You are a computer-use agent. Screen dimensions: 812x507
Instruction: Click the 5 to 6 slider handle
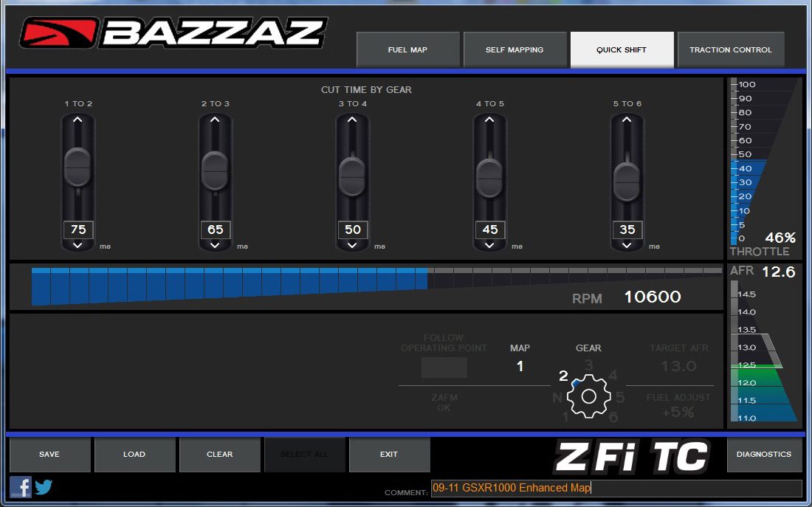[627, 182]
